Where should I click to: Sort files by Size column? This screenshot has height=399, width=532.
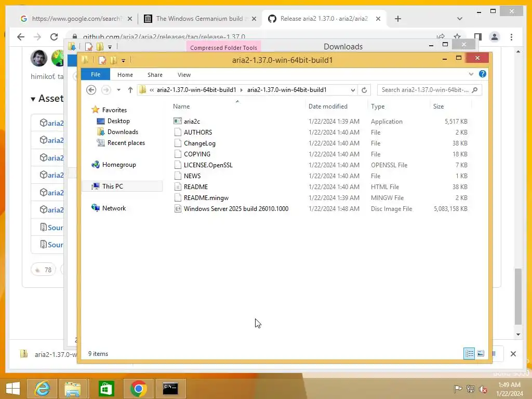coord(438,106)
